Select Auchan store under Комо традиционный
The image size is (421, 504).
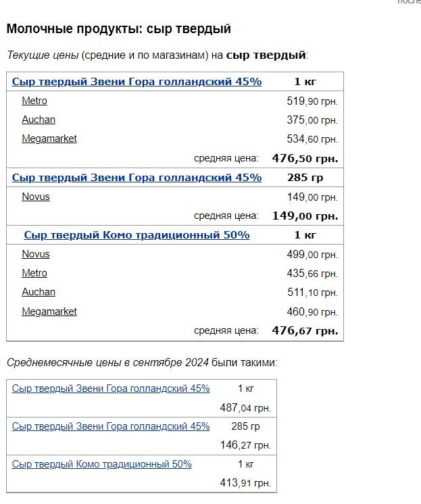[39, 292]
